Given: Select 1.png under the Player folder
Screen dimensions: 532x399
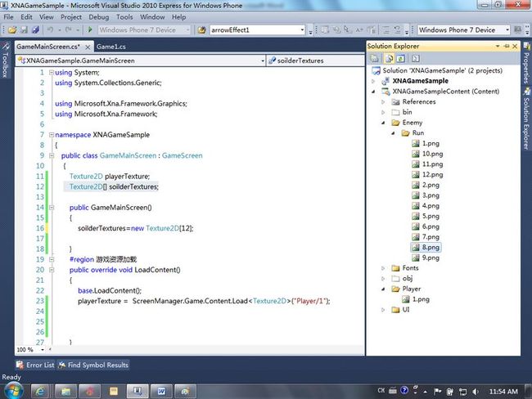Looking at the screenshot, I should 416,299.
